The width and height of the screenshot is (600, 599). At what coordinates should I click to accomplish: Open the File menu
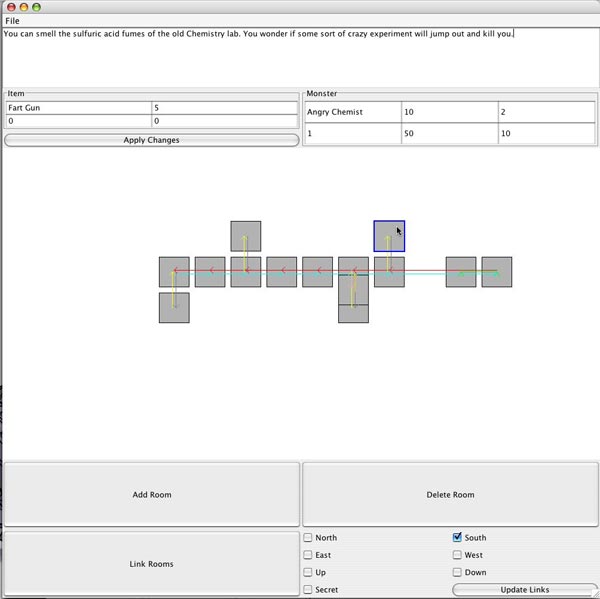pos(12,21)
